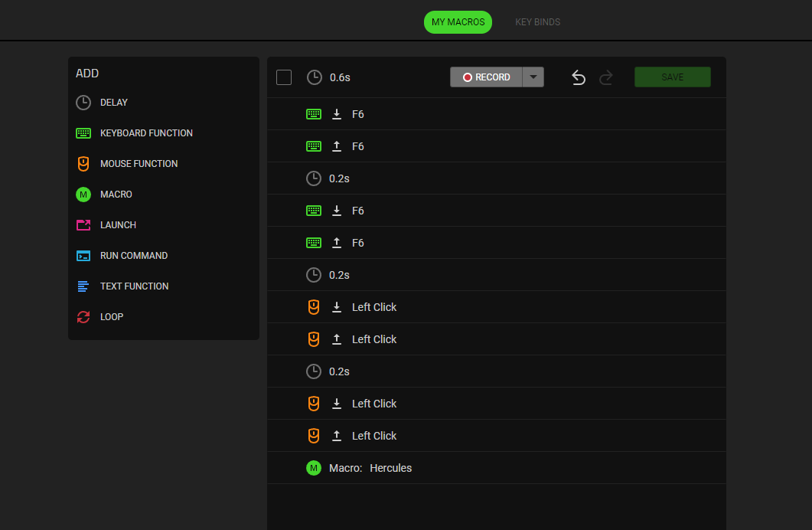Save the macro with the SAVE button

(672, 77)
